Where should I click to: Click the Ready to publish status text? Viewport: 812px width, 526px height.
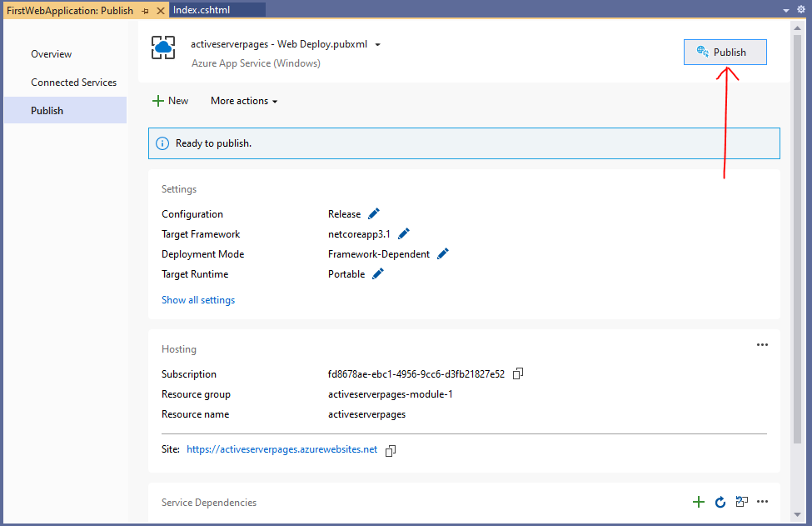[x=213, y=143]
